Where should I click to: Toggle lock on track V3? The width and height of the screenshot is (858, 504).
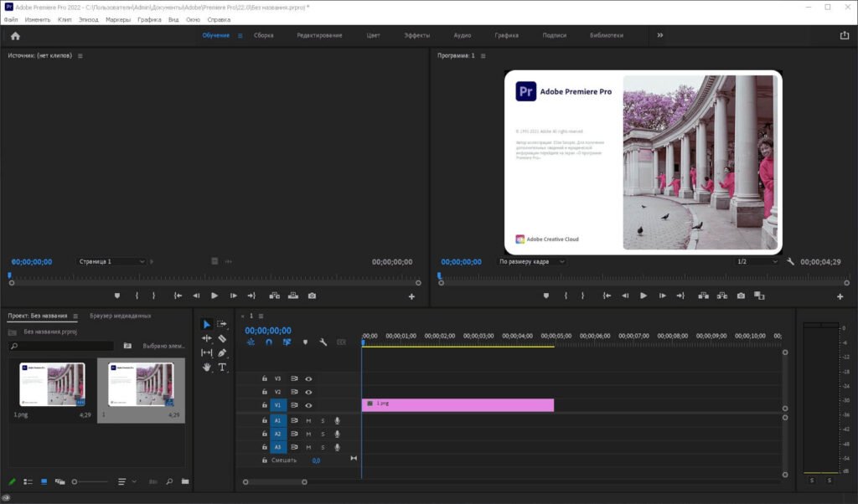(264, 378)
